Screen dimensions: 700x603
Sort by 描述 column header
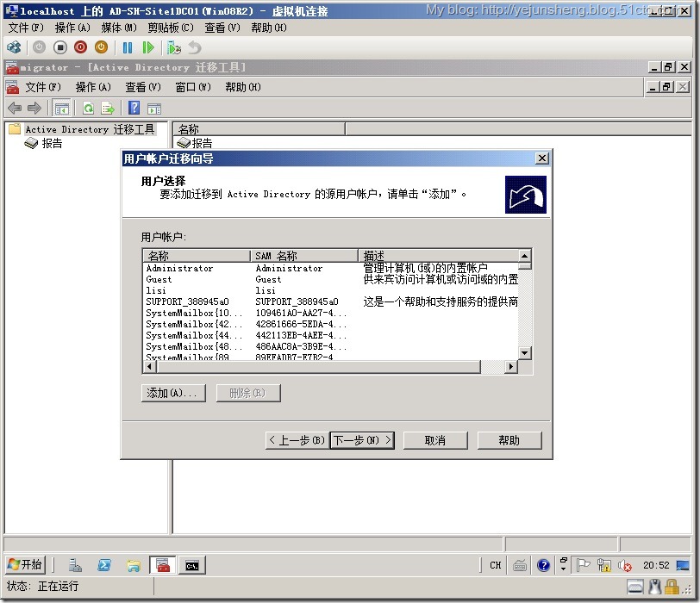(x=439, y=256)
